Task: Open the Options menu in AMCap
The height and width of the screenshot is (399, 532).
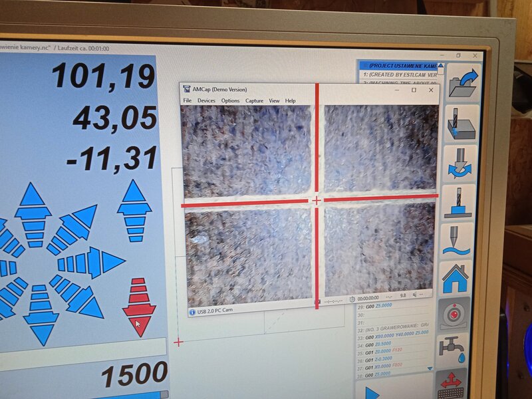Action: point(230,101)
